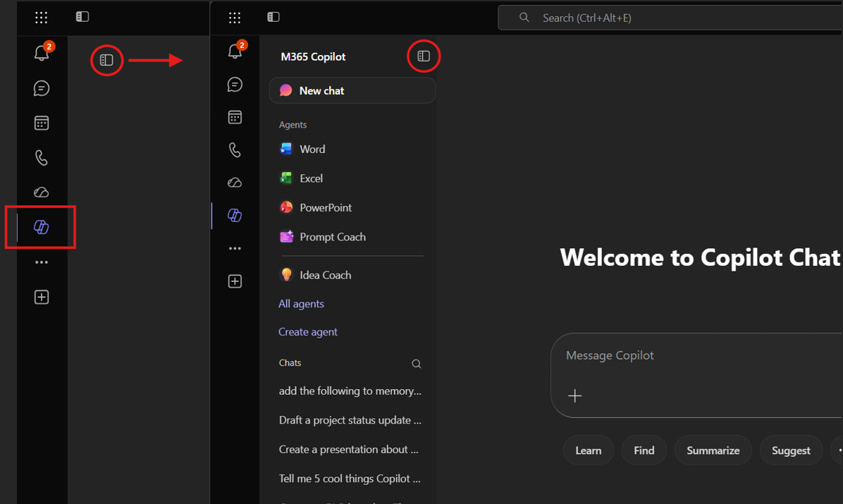Search chats with the magnifier icon next to Chats
This screenshot has height=504, width=843.
click(x=416, y=364)
